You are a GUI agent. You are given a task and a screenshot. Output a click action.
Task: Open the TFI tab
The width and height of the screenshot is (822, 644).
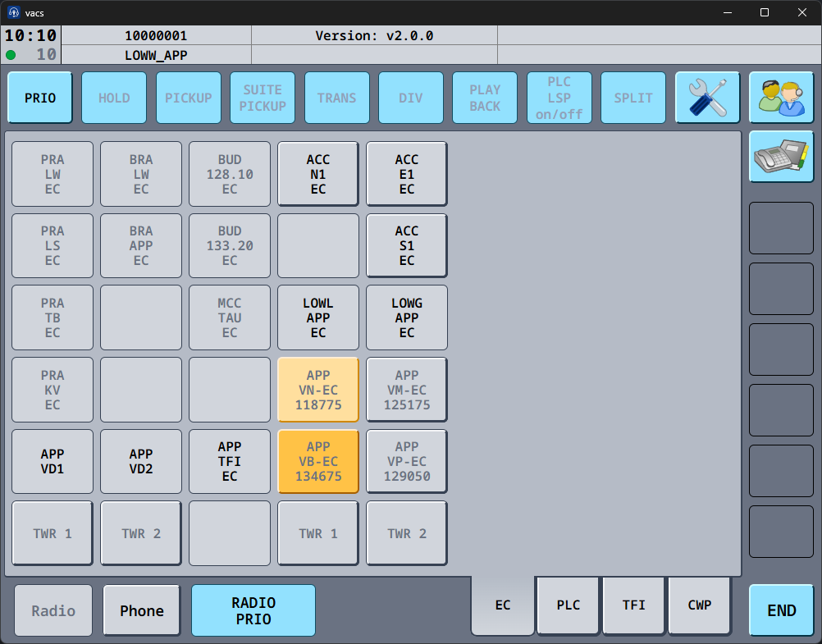point(634,605)
